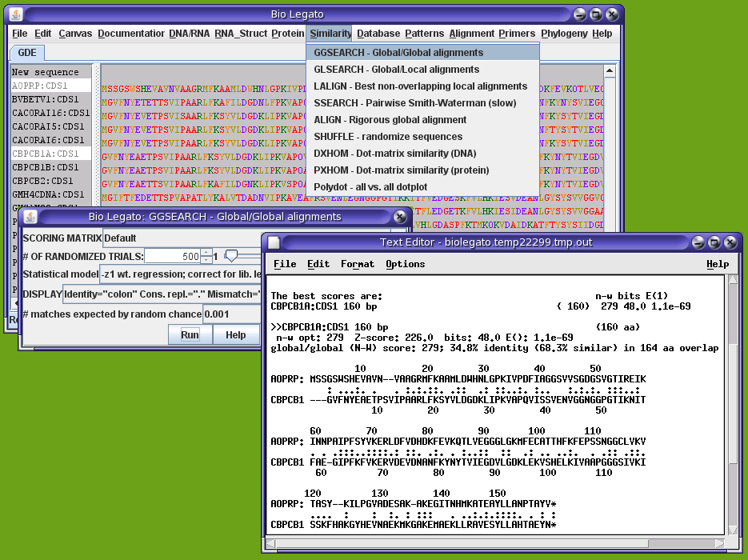This screenshot has height=560, width=748.
Task: Open the Phylogeny menu
Action: point(564,34)
